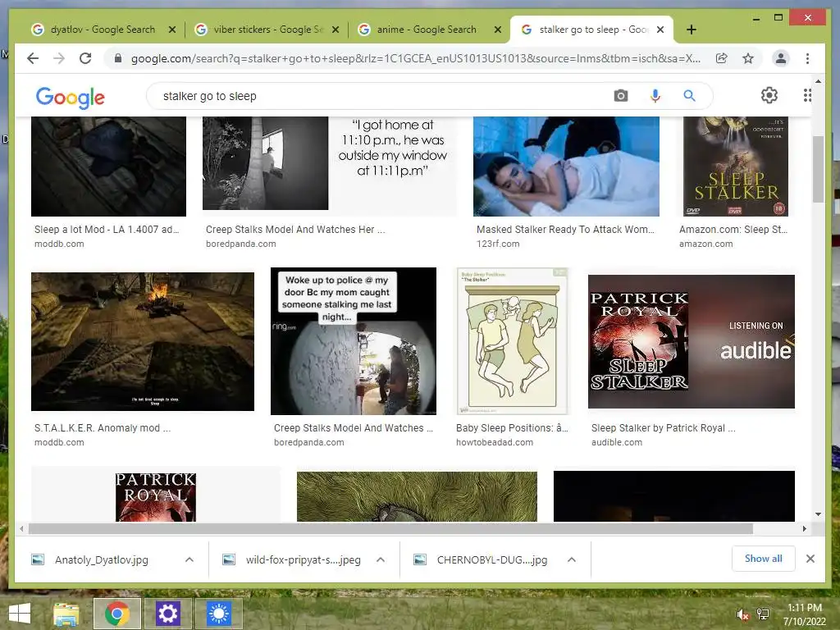Open the campfire Anomaly mod thumbnail
The width and height of the screenshot is (840, 630).
point(143,342)
